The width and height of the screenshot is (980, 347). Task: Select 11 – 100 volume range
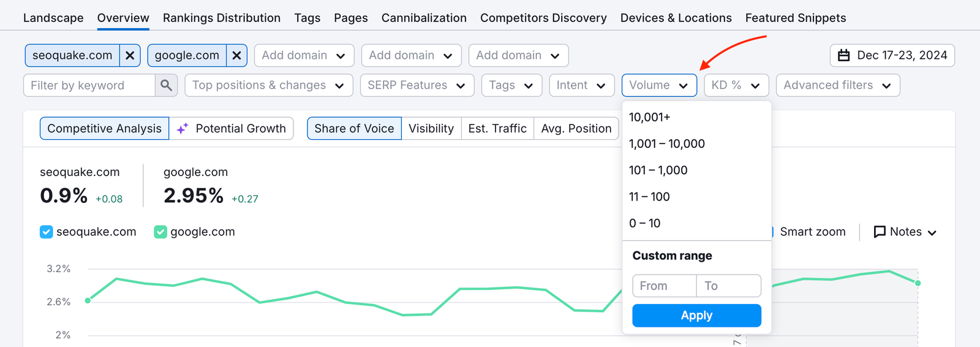point(696,197)
